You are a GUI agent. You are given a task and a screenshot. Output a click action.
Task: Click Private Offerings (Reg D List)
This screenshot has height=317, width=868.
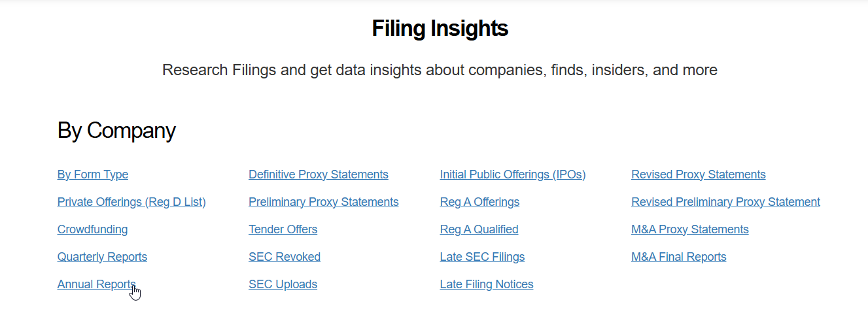(131, 202)
